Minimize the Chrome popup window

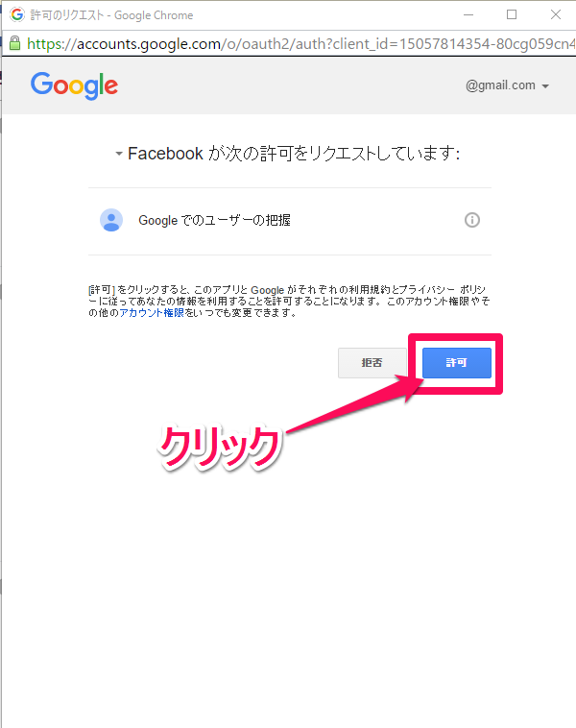point(468,14)
